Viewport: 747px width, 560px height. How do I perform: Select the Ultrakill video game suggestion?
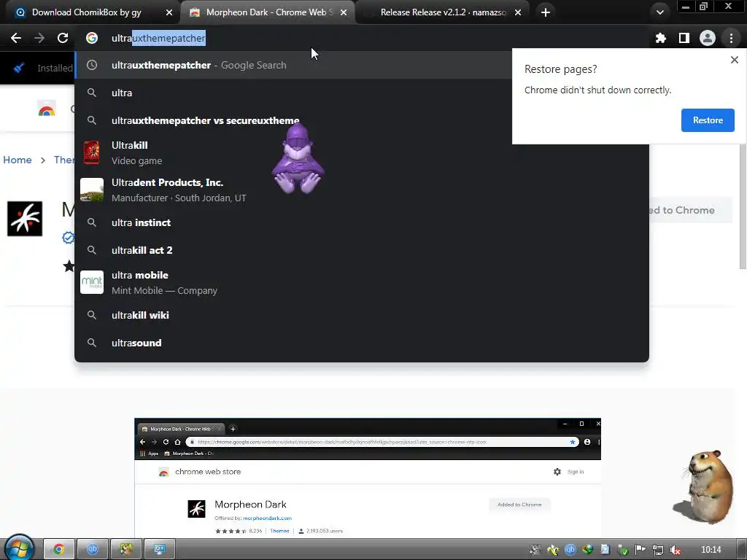(x=362, y=153)
